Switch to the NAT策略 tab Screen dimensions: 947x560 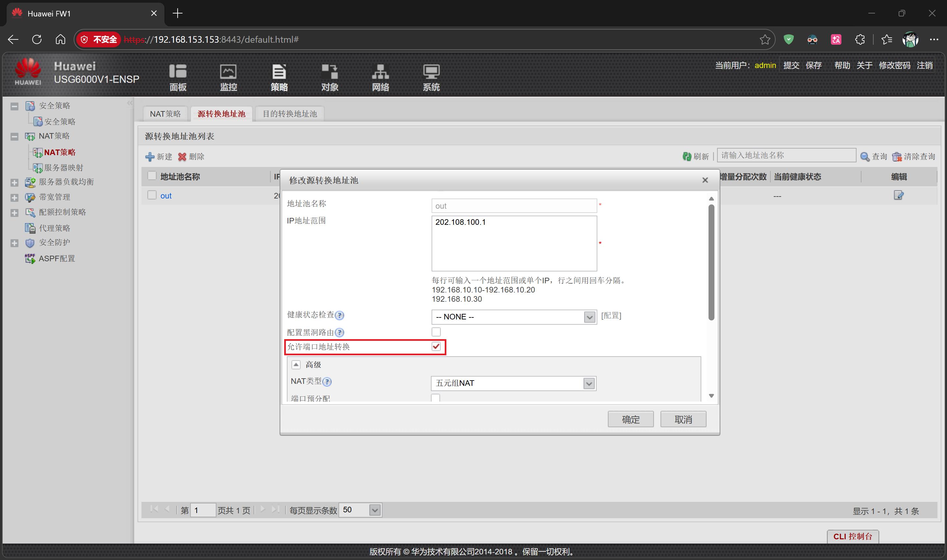pyautogui.click(x=165, y=114)
